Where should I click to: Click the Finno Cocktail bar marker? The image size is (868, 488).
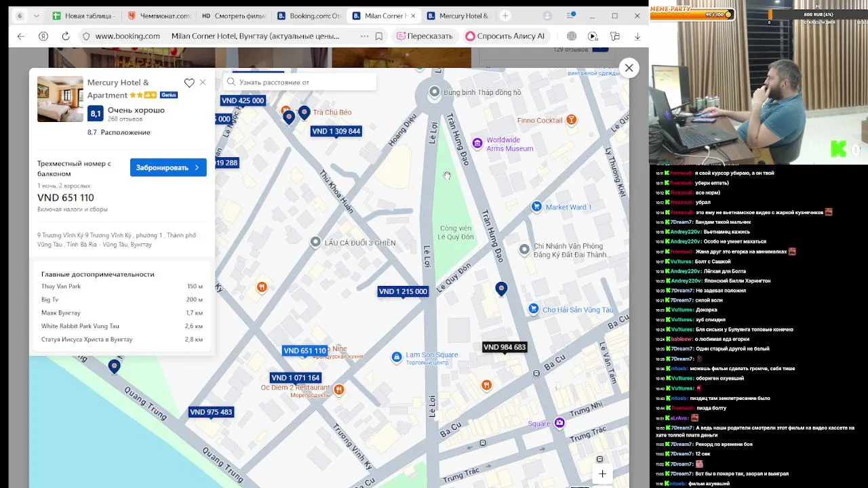click(x=572, y=120)
